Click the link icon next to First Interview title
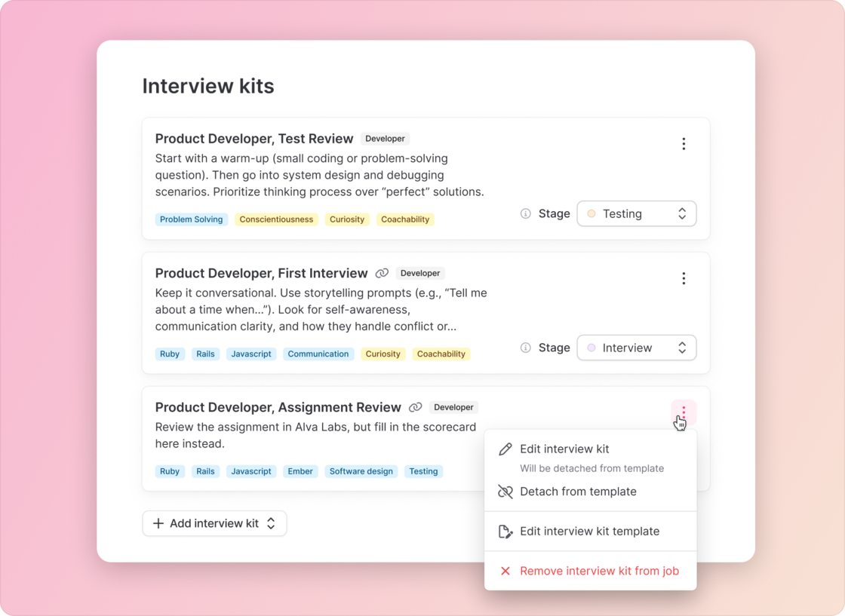This screenshot has width=845, height=616. pos(382,273)
